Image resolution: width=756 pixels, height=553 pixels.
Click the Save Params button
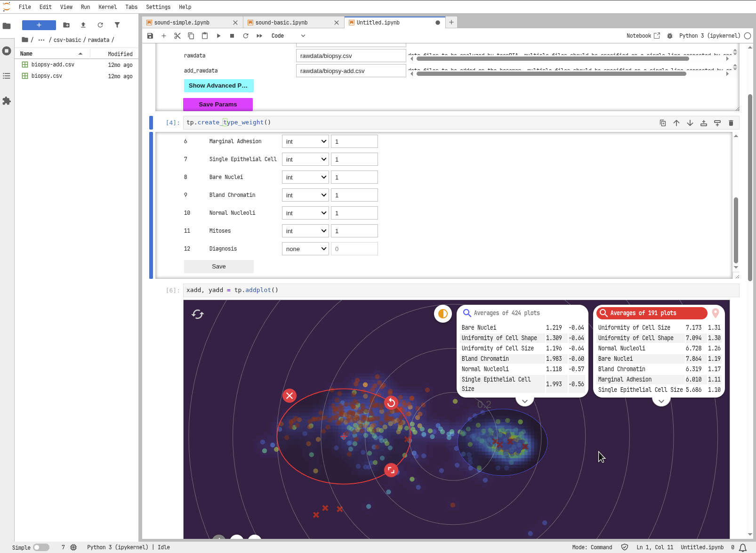click(x=218, y=105)
